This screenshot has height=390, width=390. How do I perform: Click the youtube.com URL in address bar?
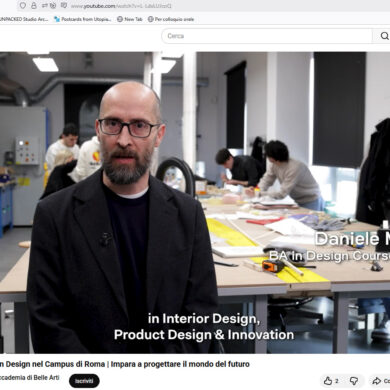coord(121,6)
